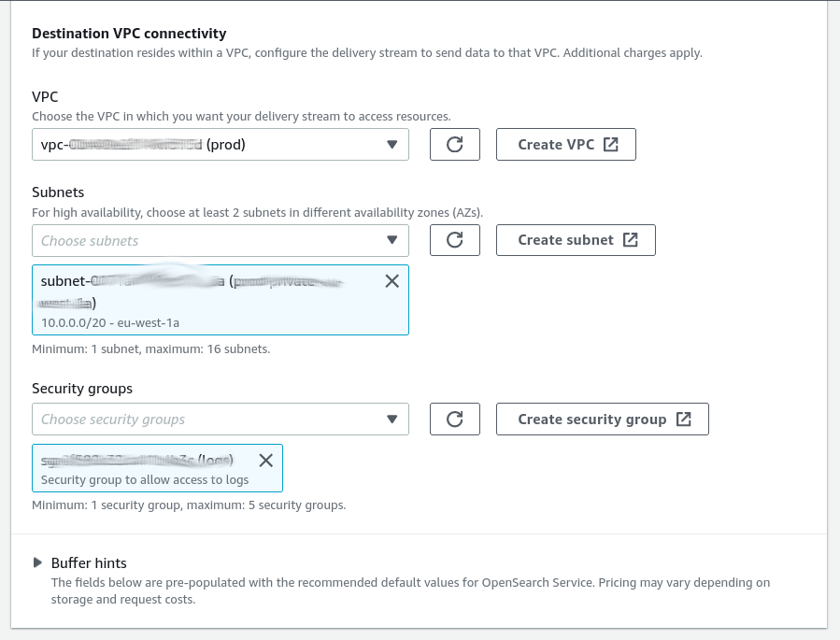
Task: Refresh the VPC list
Action: point(454,144)
